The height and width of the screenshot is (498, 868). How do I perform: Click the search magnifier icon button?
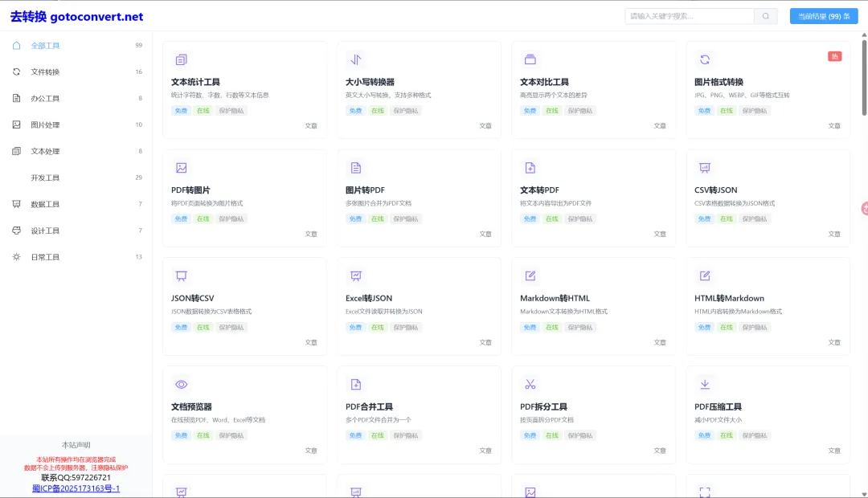[766, 16]
